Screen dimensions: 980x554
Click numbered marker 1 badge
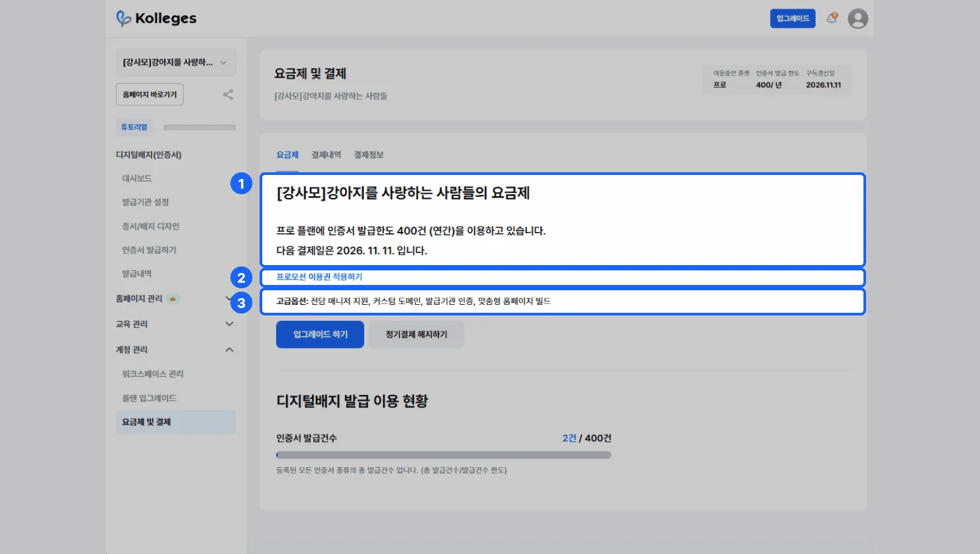(x=241, y=184)
